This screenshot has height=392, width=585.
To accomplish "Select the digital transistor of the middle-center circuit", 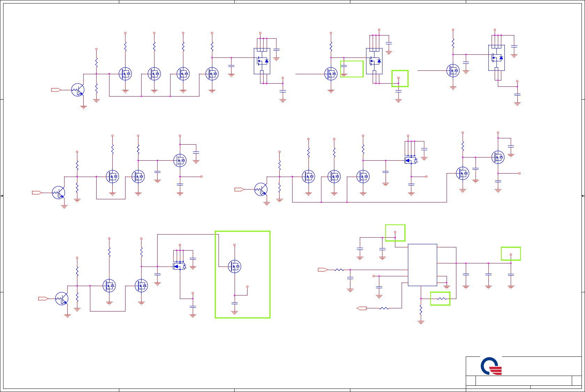I will (x=261, y=189).
